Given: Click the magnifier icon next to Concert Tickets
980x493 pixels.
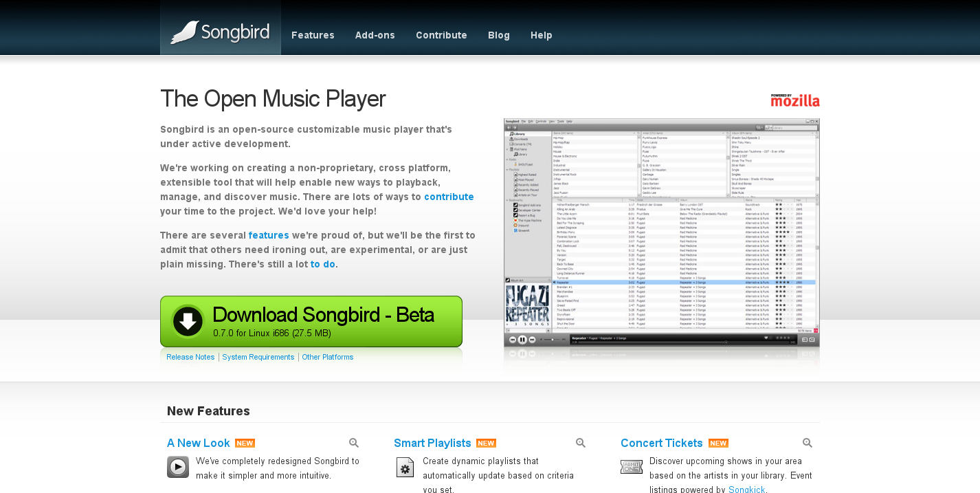Looking at the screenshot, I should click(x=808, y=443).
